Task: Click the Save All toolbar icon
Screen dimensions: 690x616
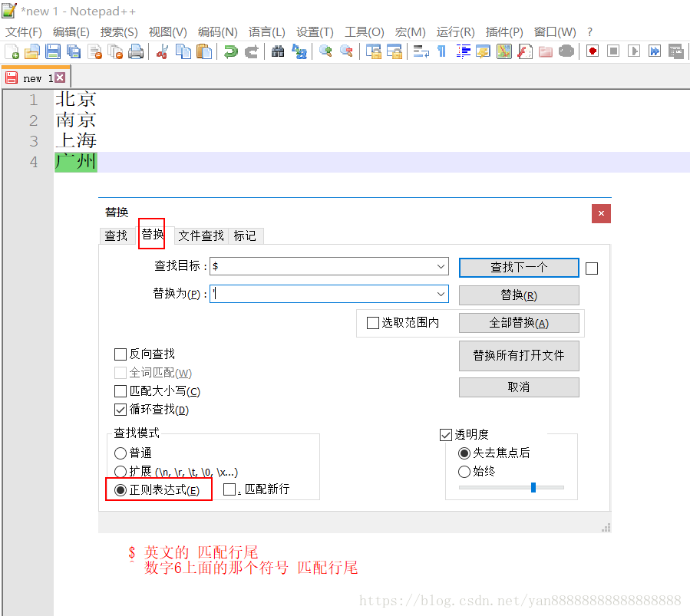Action: click(74, 52)
